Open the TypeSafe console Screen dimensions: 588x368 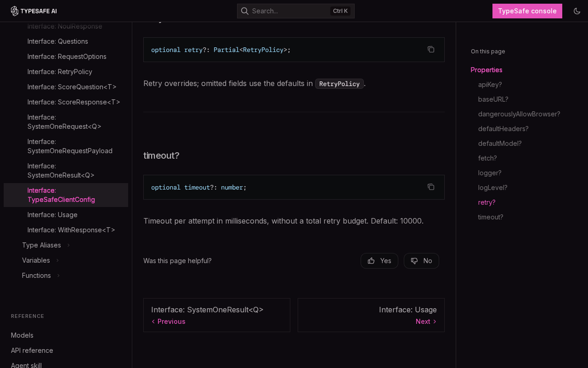pos(527,11)
